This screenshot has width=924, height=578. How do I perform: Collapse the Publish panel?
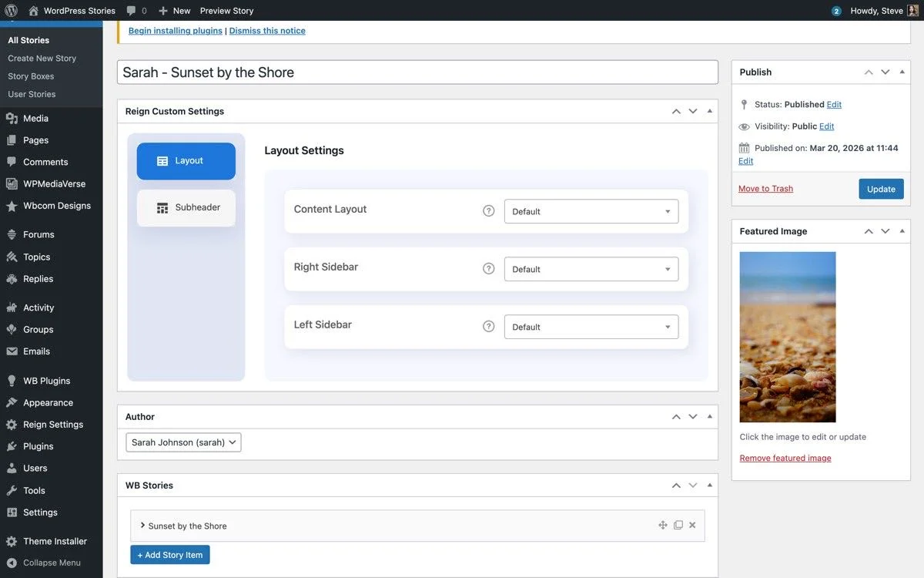(x=902, y=71)
